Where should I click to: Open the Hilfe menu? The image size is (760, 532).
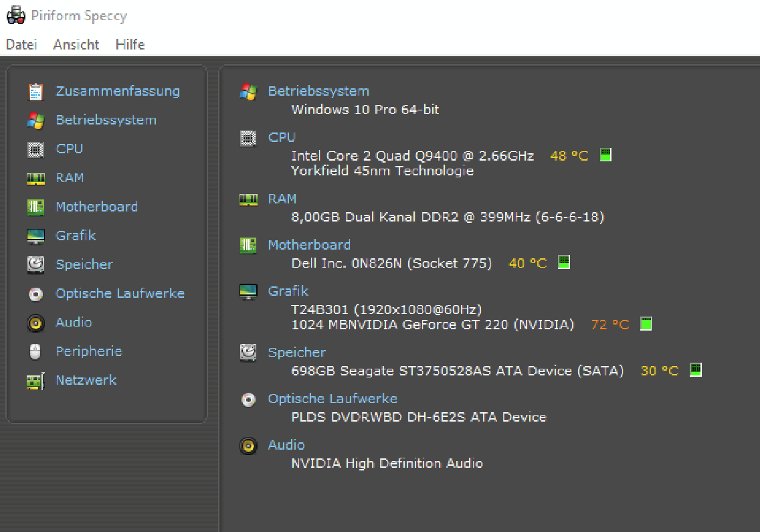[130, 45]
